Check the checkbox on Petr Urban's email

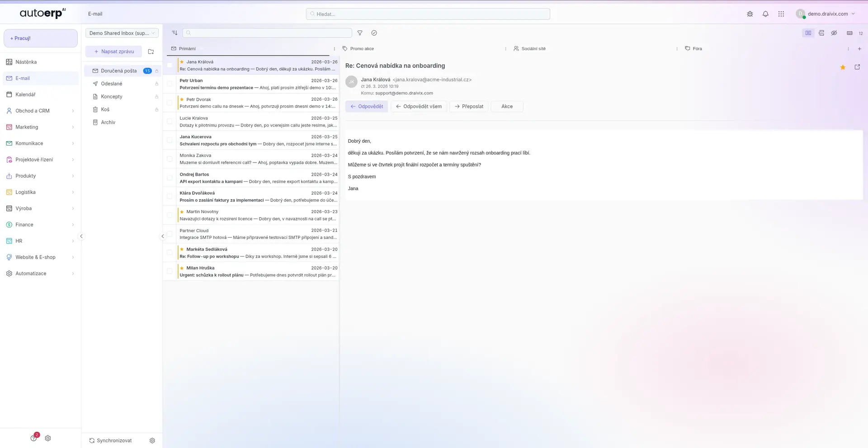point(170,84)
